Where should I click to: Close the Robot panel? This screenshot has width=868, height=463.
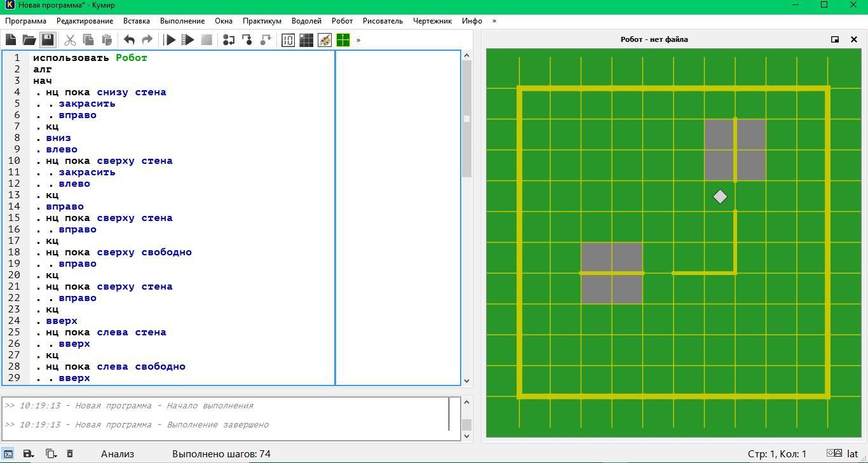[x=854, y=39]
